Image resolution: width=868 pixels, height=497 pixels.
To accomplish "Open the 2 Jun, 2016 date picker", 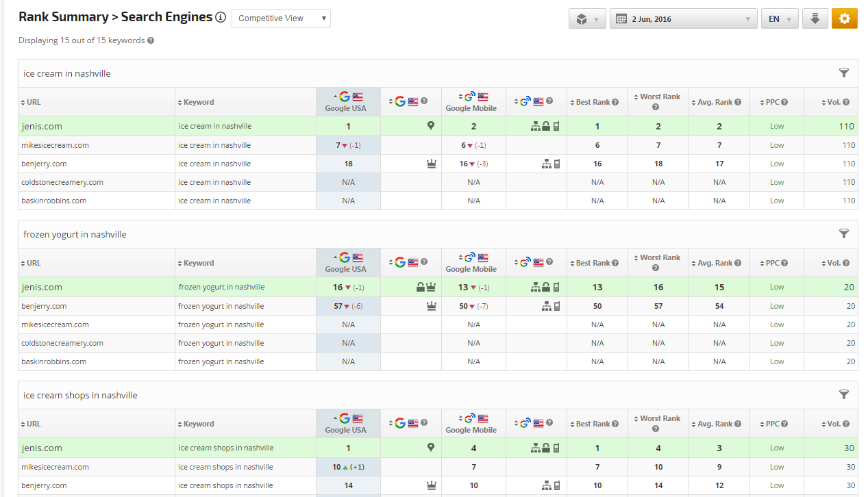I will click(x=683, y=18).
